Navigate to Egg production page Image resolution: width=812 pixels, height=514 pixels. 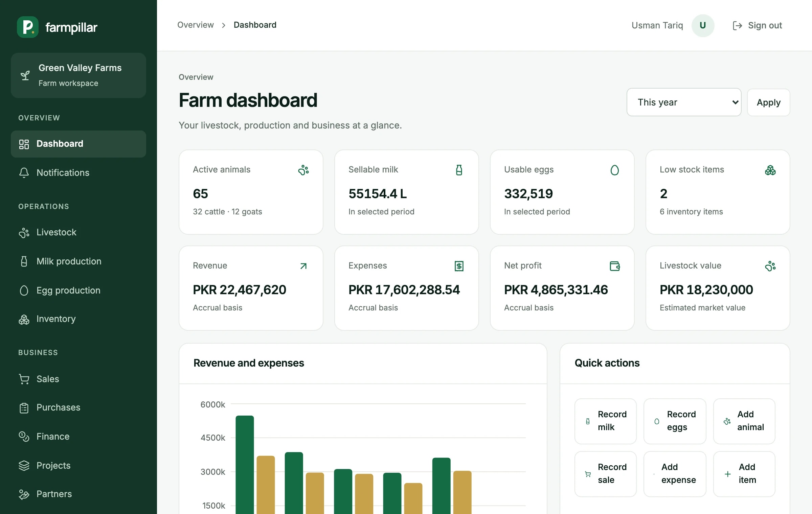tap(78, 290)
